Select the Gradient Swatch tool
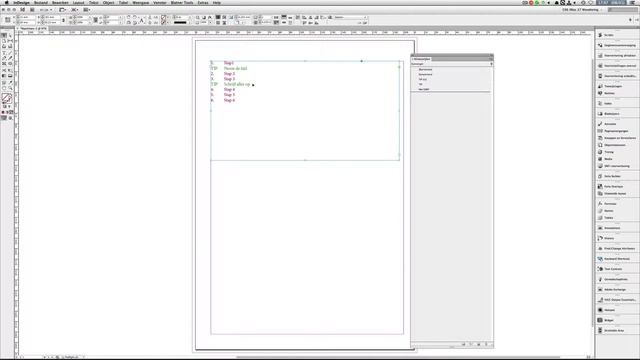The width and height of the screenshot is (640, 360). 4,76
